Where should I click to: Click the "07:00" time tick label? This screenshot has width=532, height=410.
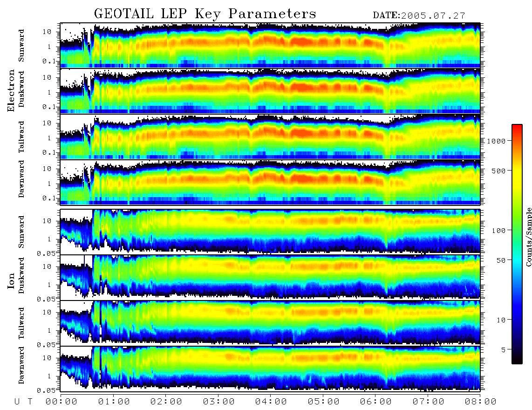(x=429, y=402)
